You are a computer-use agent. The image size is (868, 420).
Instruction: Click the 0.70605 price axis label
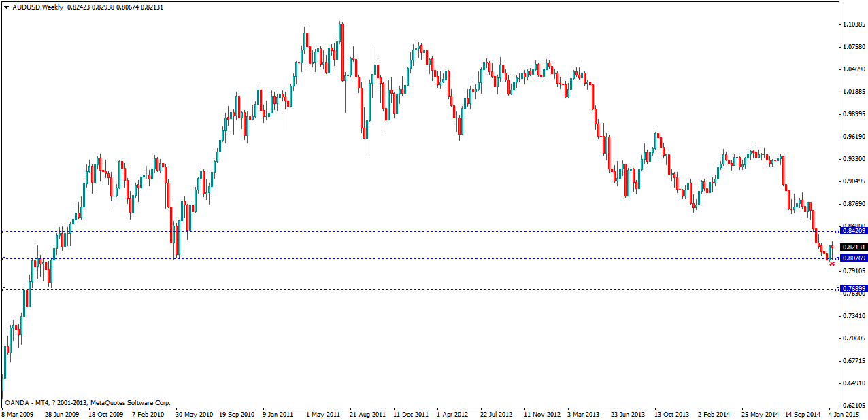pyautogui.click(x=854, y=338)
